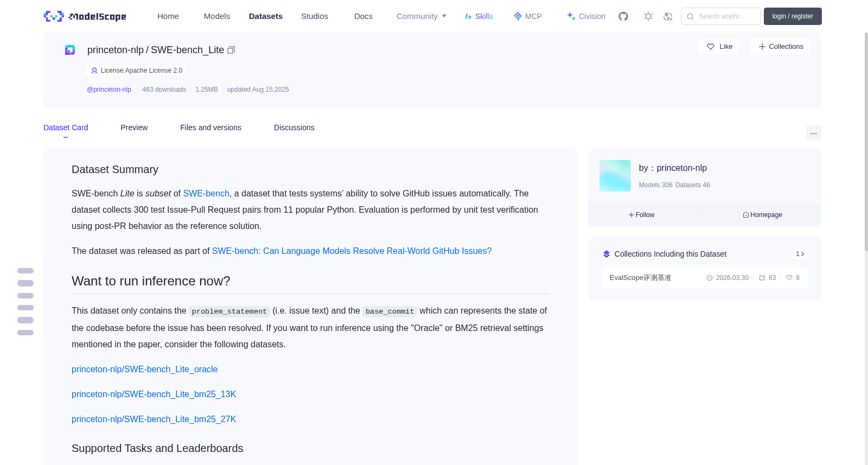This screenshot has width=868, height=465.
Task: Open the three-dot more options menu
Action: pos(813,133)
